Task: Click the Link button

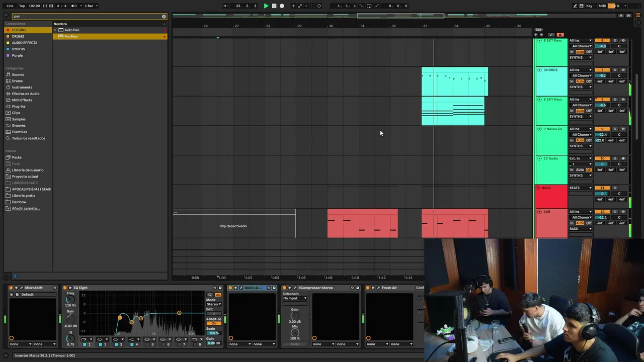Action: (10, 6)
